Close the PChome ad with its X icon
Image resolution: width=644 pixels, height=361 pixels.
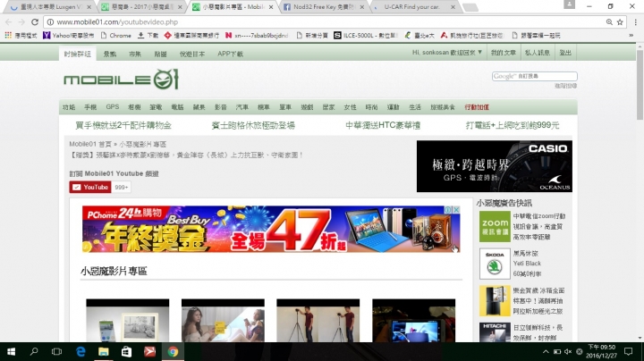[456, 210]
